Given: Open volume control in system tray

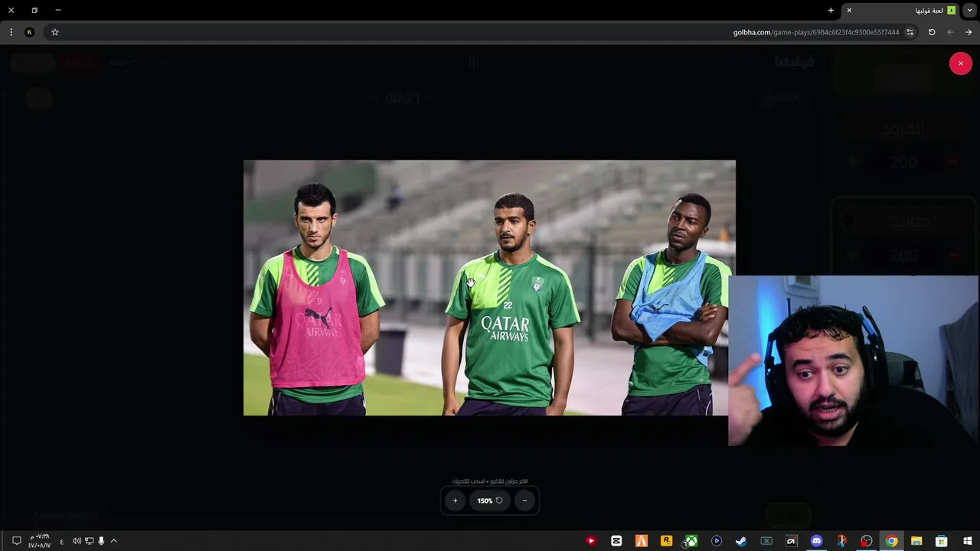Looking at the screenshot, I should (77, 541).
